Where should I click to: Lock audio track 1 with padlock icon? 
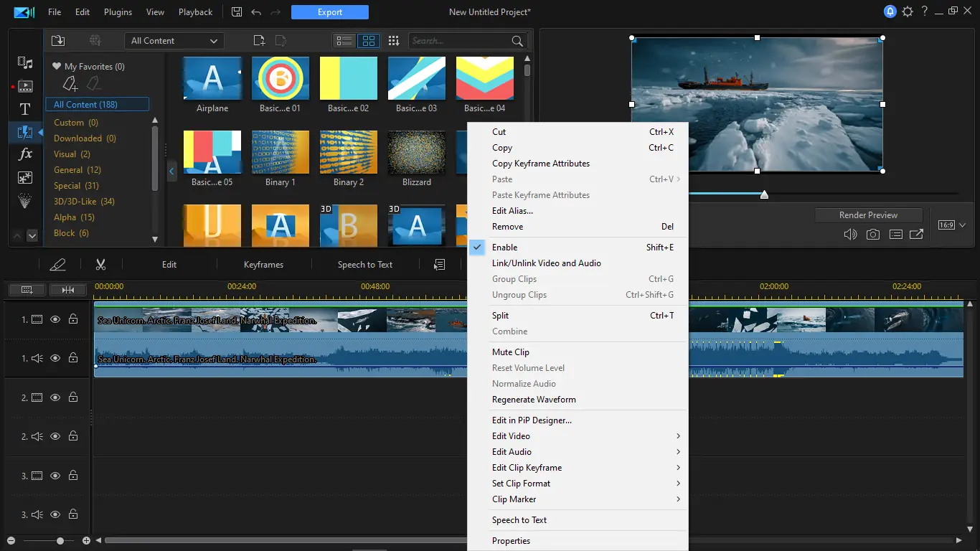click(73, 358)
